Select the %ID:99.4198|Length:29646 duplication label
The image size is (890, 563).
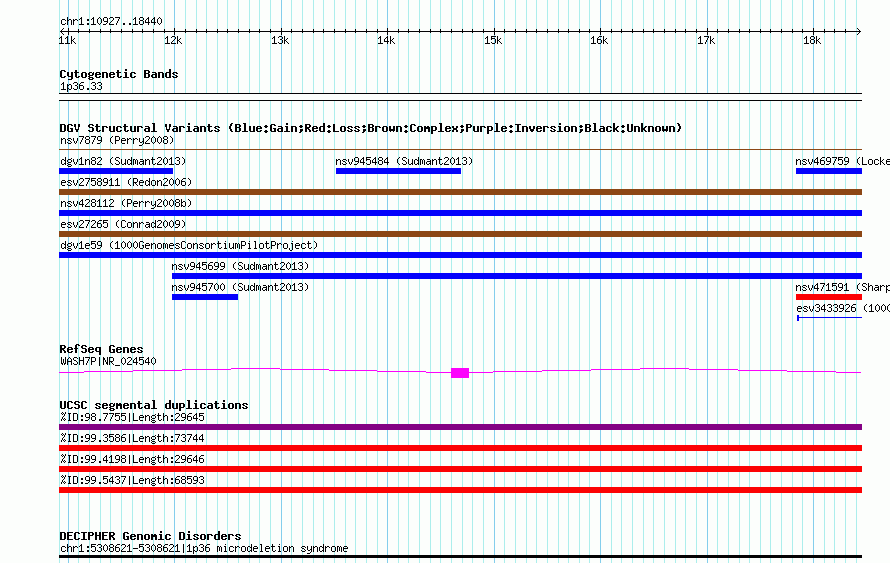[x=132, y=459]
